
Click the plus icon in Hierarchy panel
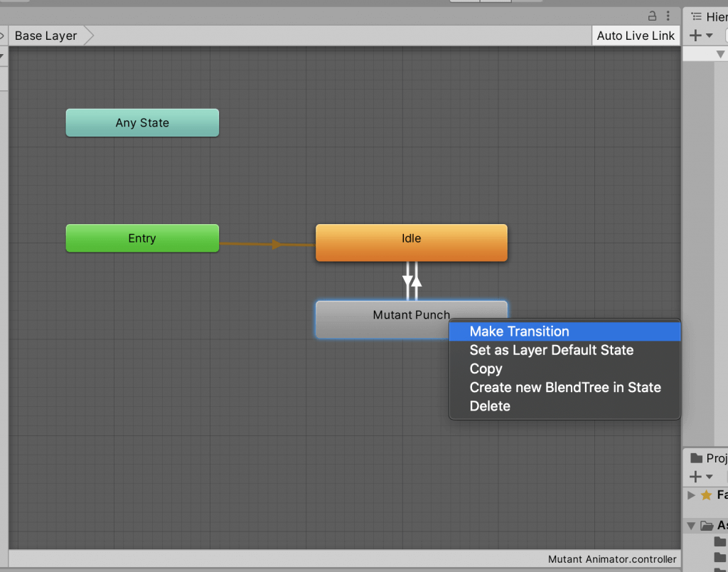coord(695,36)
